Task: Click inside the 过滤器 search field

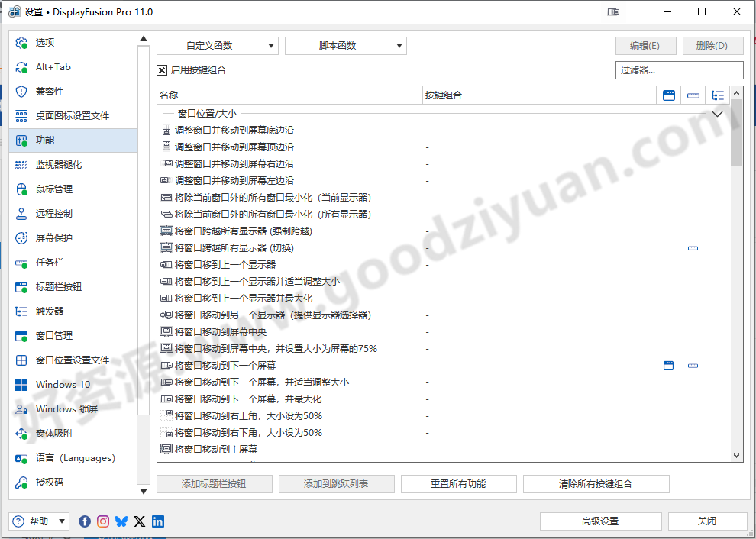Action: coord(679,69)
